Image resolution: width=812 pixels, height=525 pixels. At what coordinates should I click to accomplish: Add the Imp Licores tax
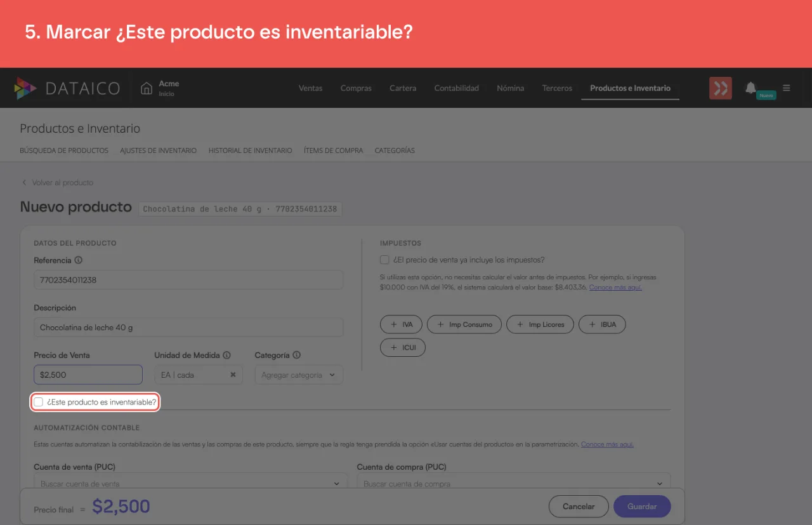point(540,324)
